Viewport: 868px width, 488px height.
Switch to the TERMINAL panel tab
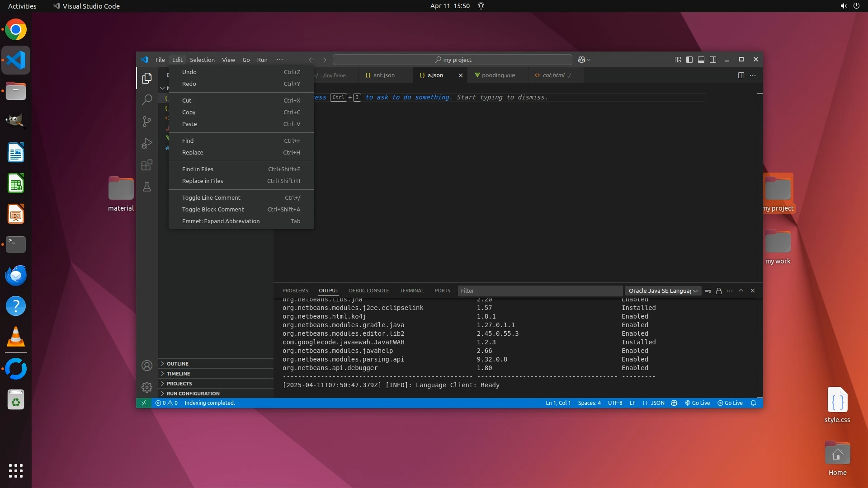[411, 291]
